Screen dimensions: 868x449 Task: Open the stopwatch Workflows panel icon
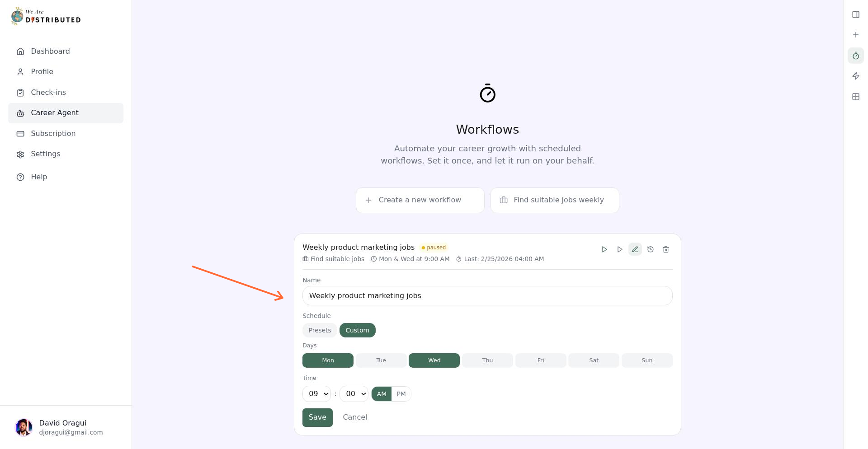(856, 56)
